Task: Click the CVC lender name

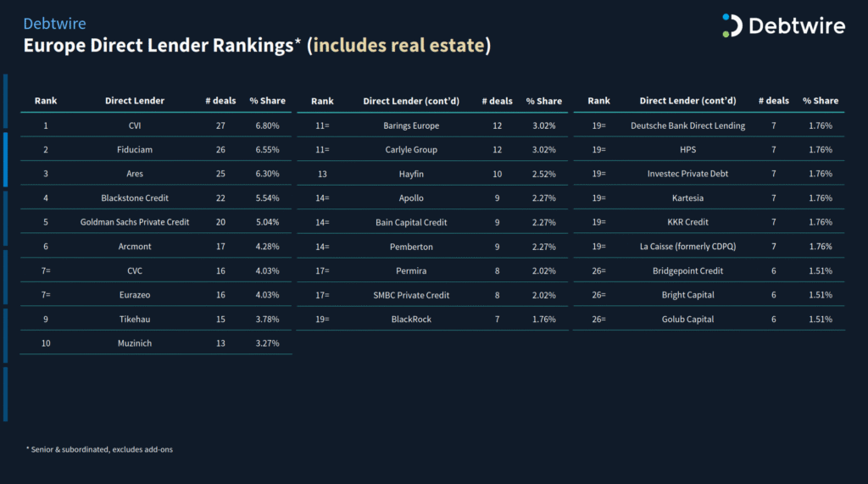Action: (x=135, y=270)
